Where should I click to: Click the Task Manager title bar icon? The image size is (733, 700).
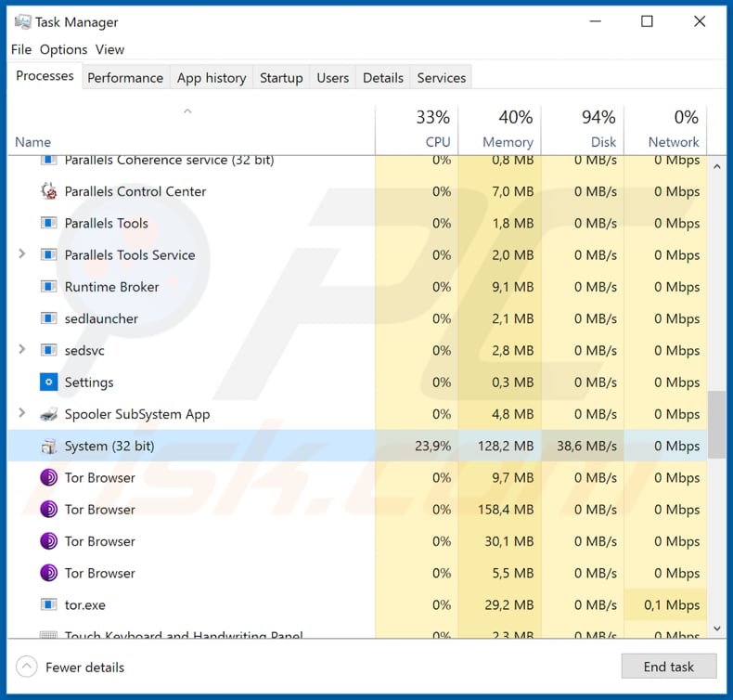(x=22, y=21)
